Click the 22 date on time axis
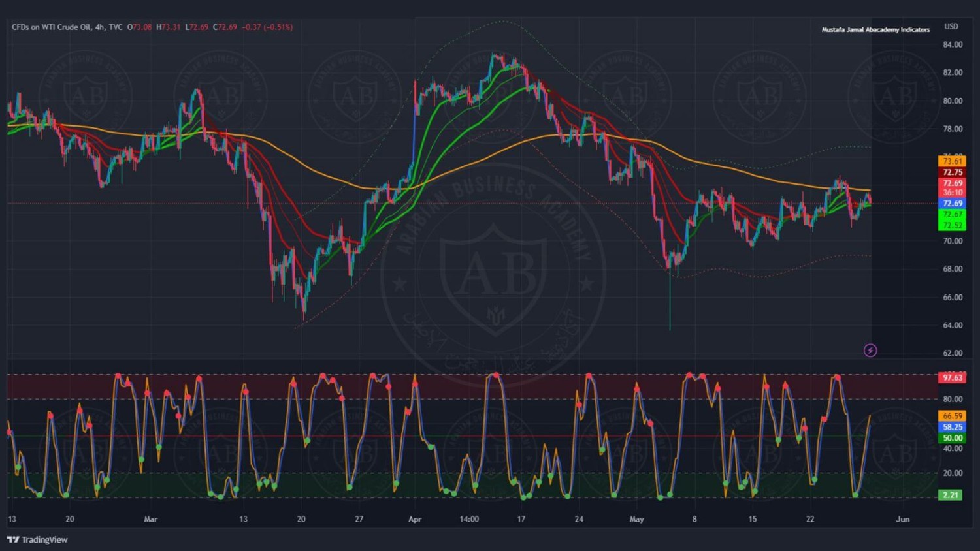Screen dimensions: 980x551 click(x=810, y=520)
